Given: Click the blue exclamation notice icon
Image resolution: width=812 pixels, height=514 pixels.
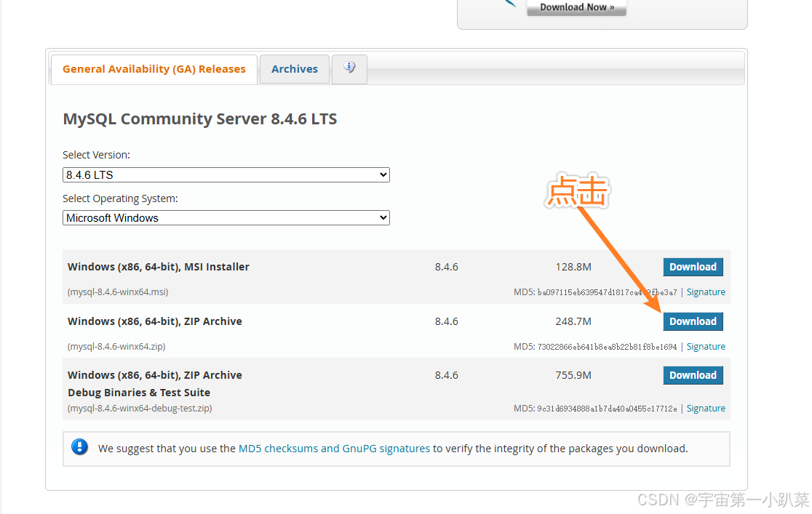Looking at the screenshot, I should point(80,446).
